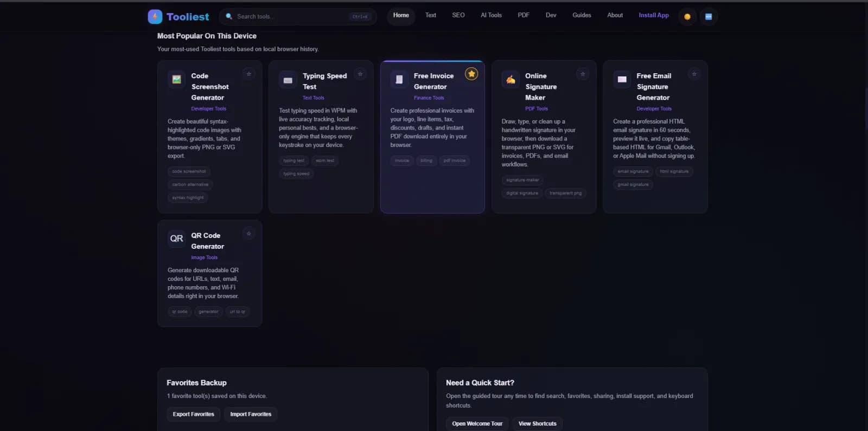Viewport: 868px width, 431px height.
Task: Go to the Home nav tab
Action: [401, 15]
